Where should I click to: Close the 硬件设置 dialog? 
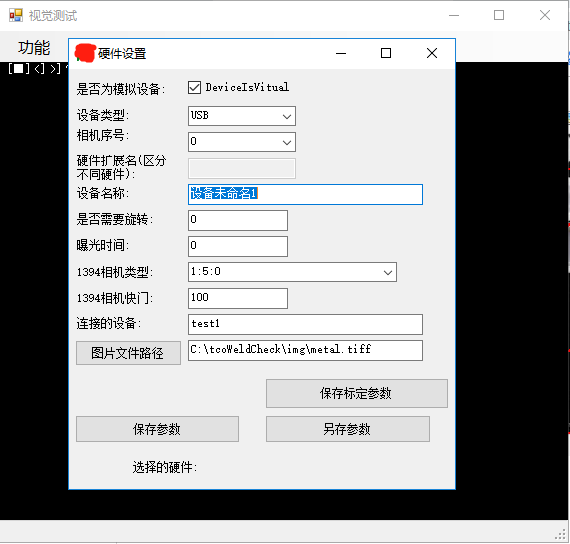pos(431,53)
